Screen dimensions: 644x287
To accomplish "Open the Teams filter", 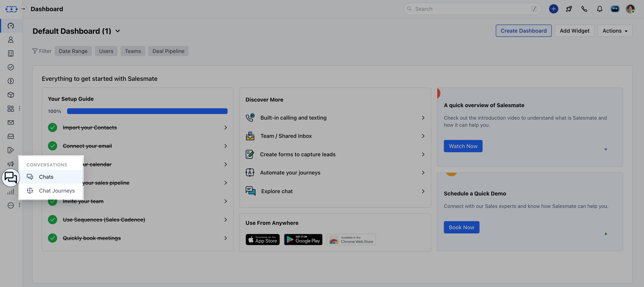I will pos(133,51).
